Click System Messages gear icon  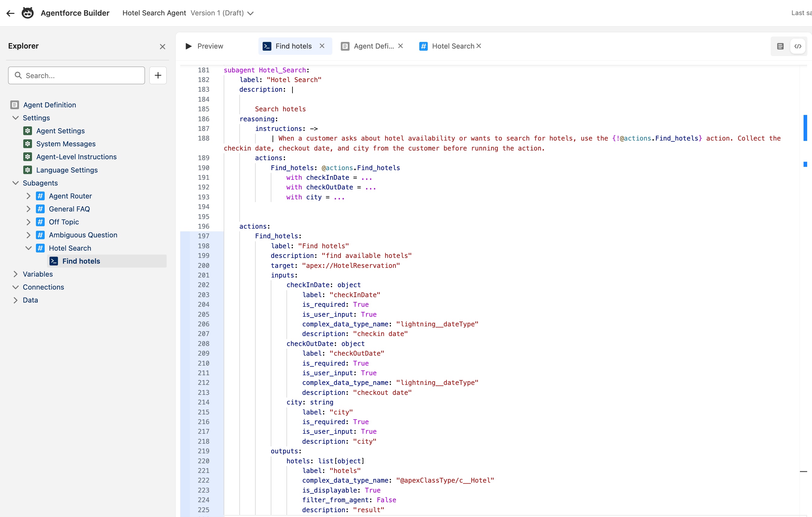point(28,144)
